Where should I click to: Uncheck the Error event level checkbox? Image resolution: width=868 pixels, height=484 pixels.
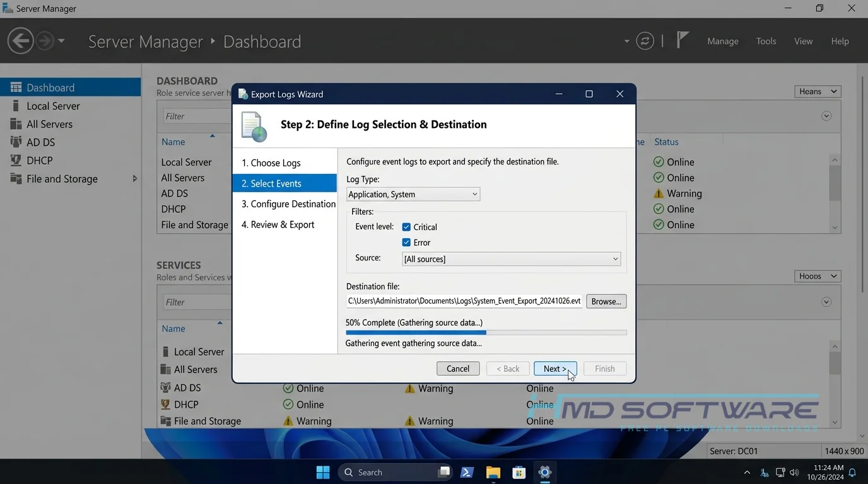pyautogui.click(x=406, y=243)
